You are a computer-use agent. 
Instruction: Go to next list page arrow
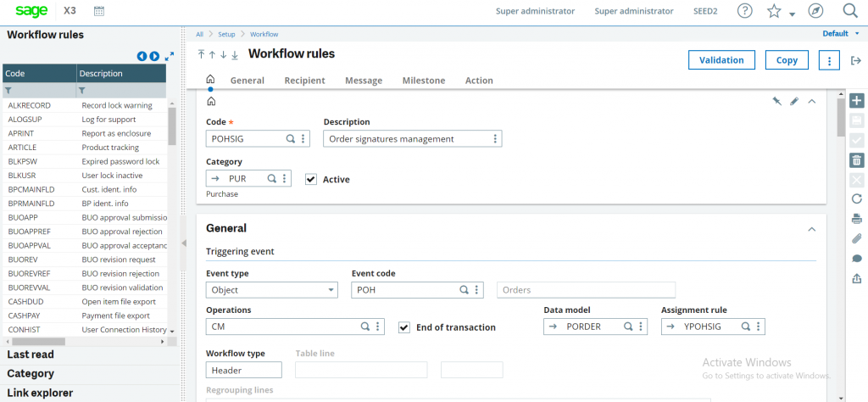[x=154, y=56]
